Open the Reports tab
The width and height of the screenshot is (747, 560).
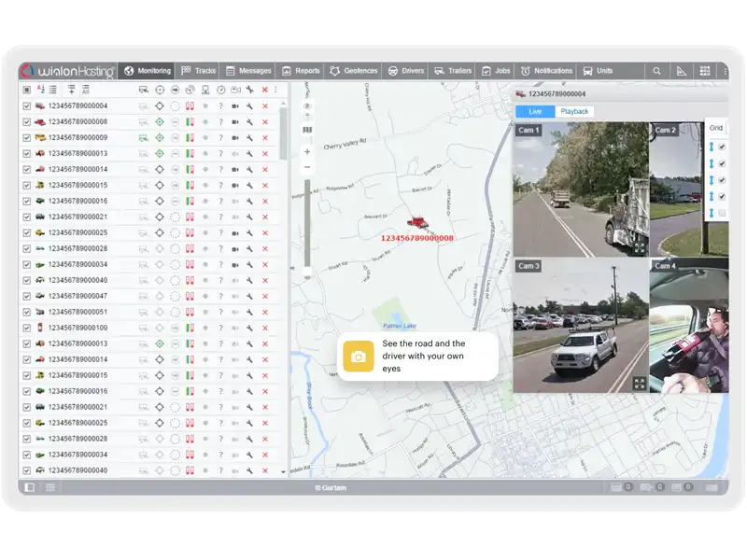point(301,71)
